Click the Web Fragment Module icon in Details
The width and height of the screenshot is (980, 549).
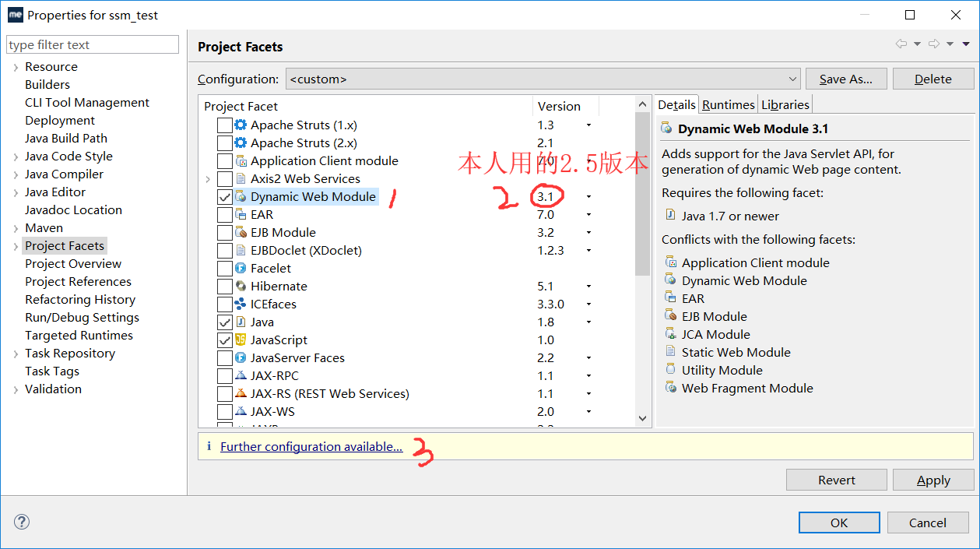[670, 388]
